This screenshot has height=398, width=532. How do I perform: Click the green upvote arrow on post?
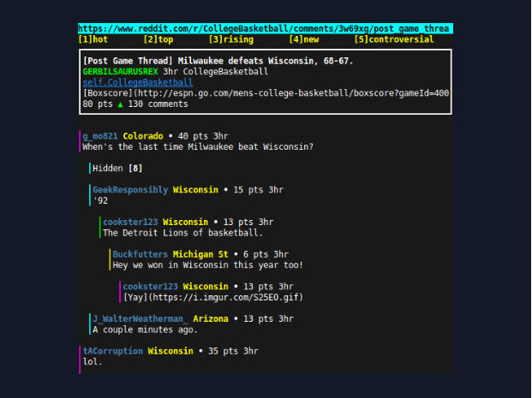(121, 104)
